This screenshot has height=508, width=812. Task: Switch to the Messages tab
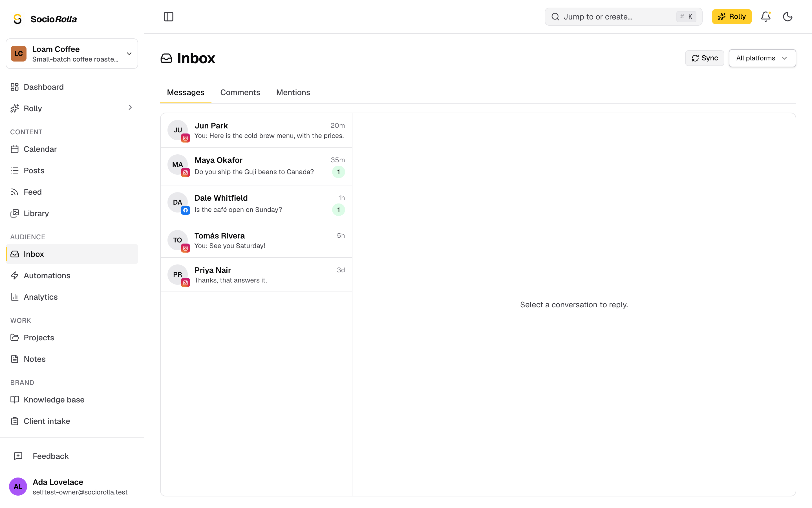[x=186, y=92]
